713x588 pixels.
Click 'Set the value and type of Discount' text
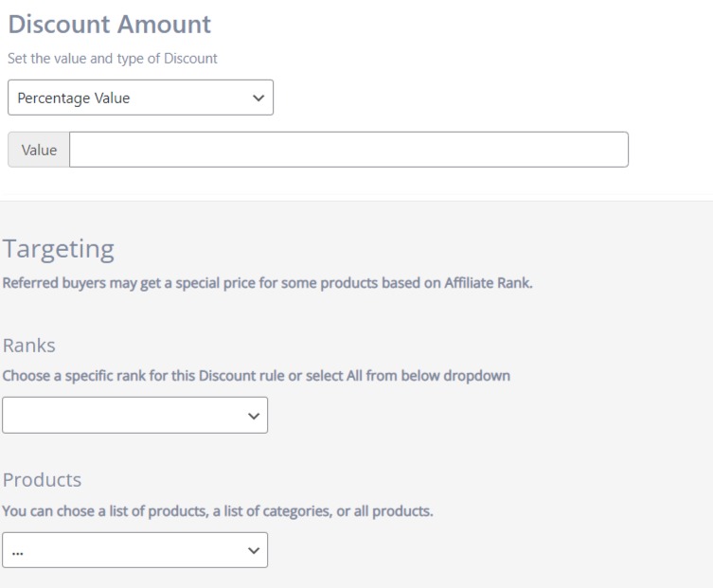[113, 58]
